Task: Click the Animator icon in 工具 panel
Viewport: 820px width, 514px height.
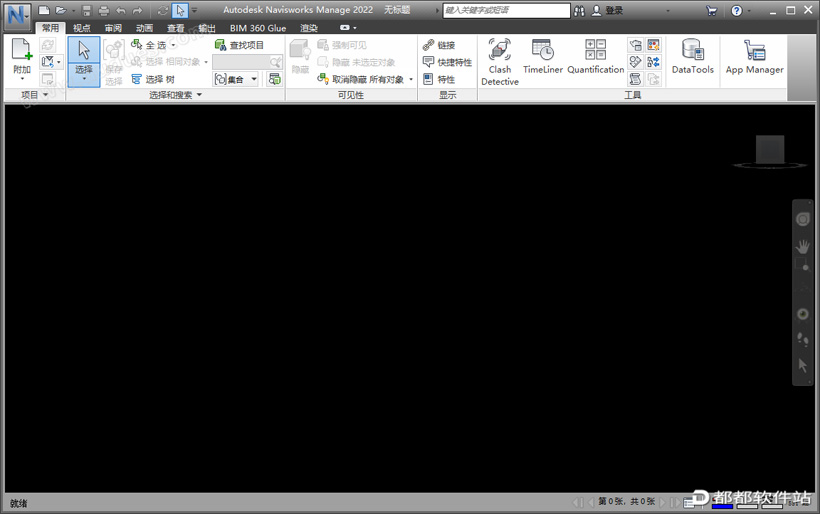Action: pyautogui.click(x=635, y=62)
